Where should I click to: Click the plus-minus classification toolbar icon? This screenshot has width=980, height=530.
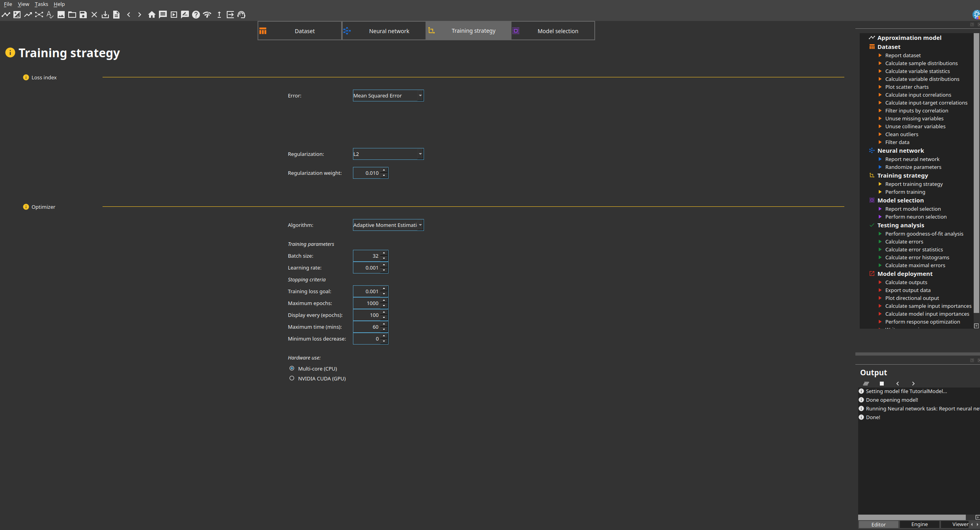click(x=17, y=15)
